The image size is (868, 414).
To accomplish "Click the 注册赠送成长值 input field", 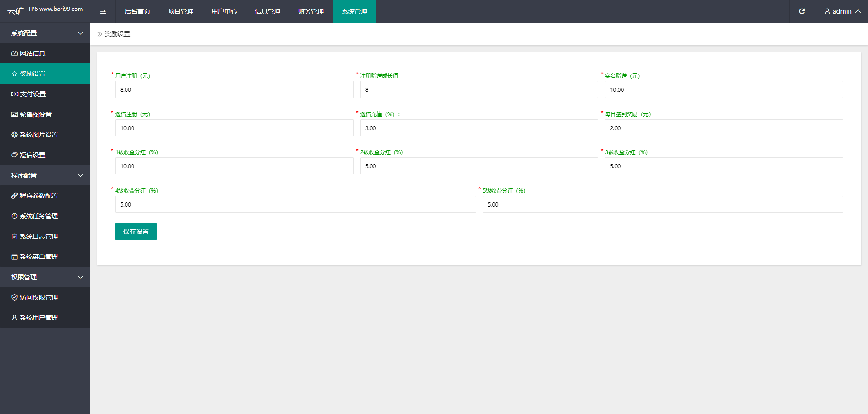I will [479, 89].
